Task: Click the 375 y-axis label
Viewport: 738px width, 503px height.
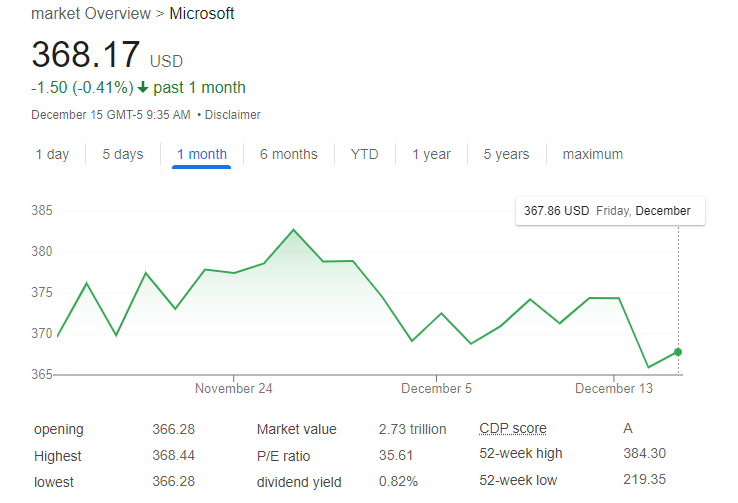Action: pyautogui.click(x=42, y=292)
